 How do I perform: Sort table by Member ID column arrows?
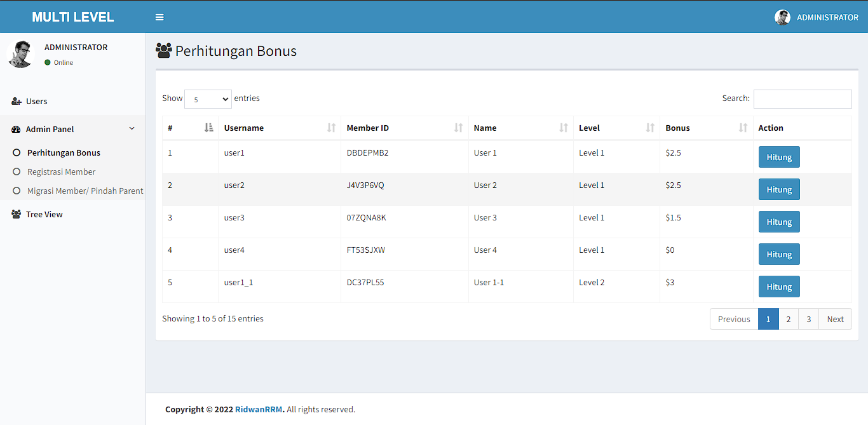(x=458, y=128)
